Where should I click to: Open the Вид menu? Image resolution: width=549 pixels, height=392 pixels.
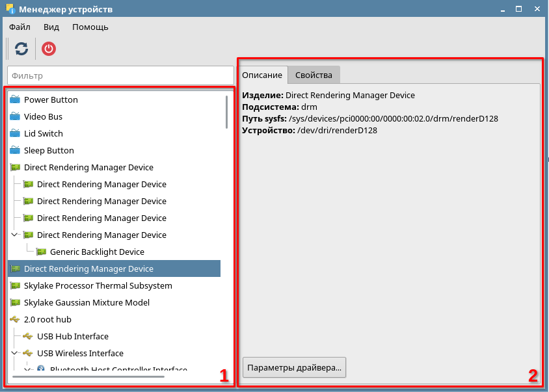(x=51, y=27)
